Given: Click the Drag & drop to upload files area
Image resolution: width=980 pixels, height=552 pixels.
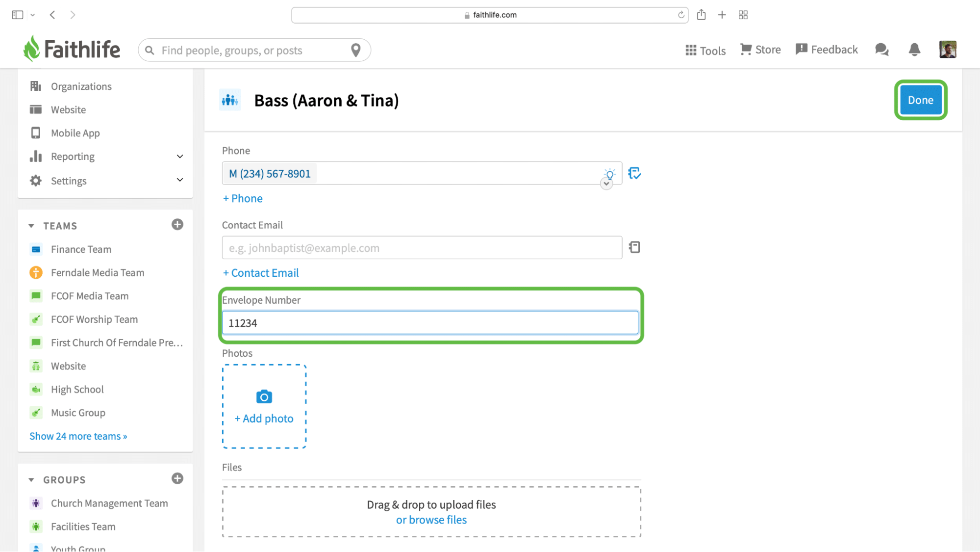Looking at the screenshot, I should [431, 512].
